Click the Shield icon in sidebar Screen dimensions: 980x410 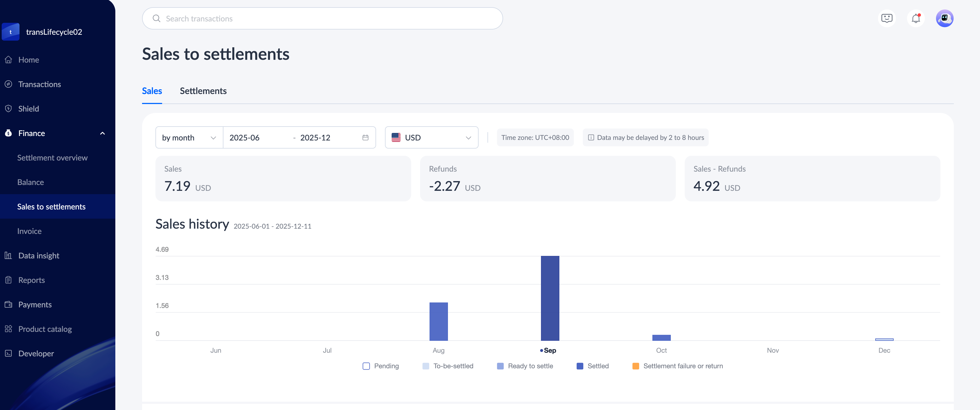tap(8, 109)
